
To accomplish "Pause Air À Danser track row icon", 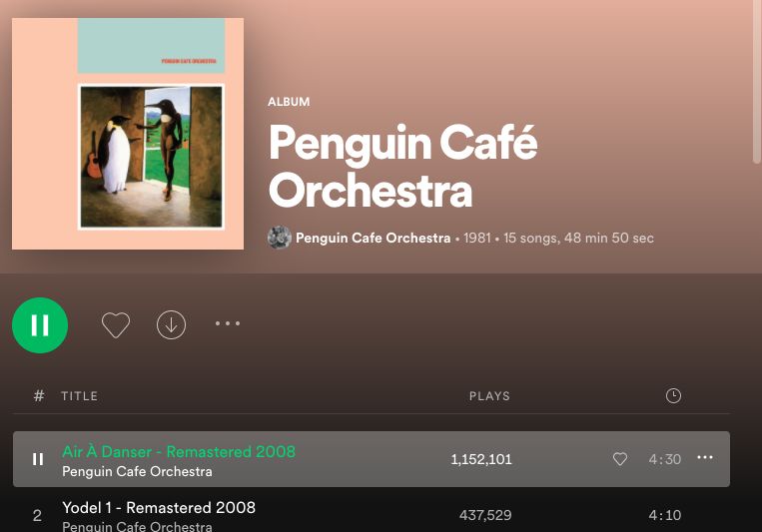I will point(38,459).
